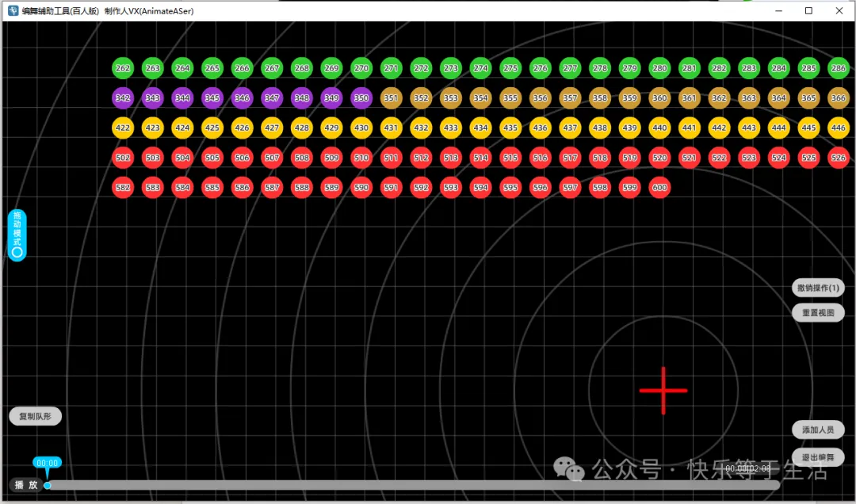Image resolution: width=856 pixels, height=504 pixels.
Task: Select red dancer node 590
Action: point(361,187)
